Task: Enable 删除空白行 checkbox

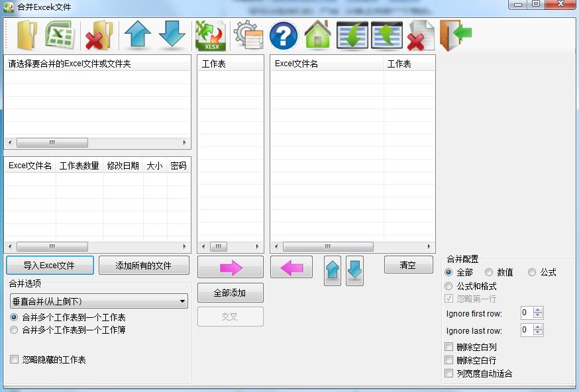Action: pyautogui.click(x=448, y=360)
